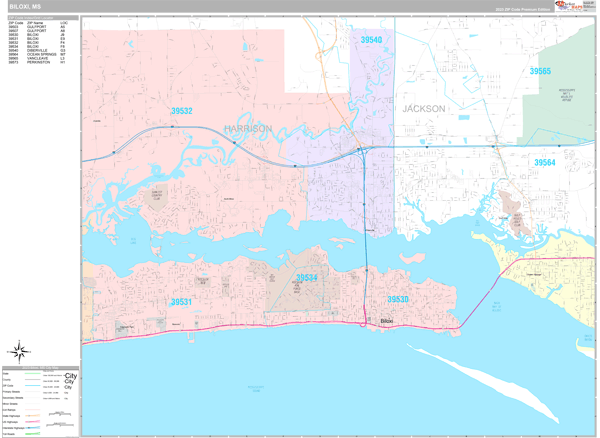Viewport: 600px width, 438px height.
Task: Click the 2023 ZIP Code Premium Edition text
Action: (522, 9)
